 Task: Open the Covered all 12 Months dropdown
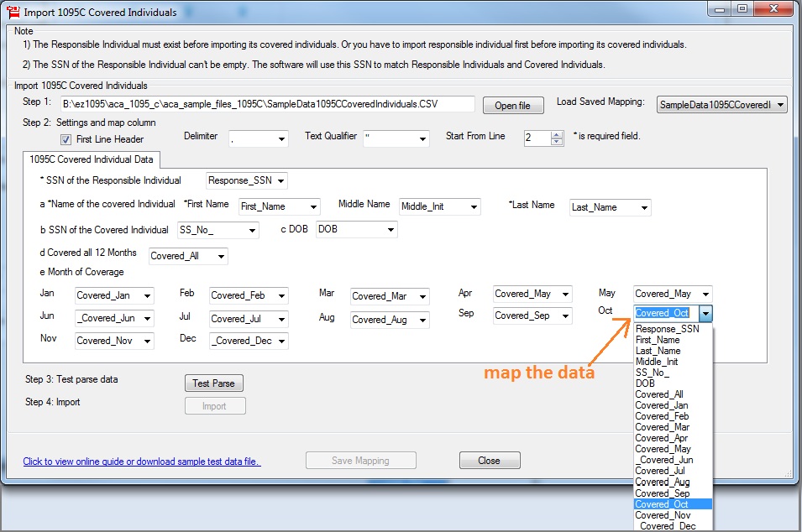tap(220, 257)
